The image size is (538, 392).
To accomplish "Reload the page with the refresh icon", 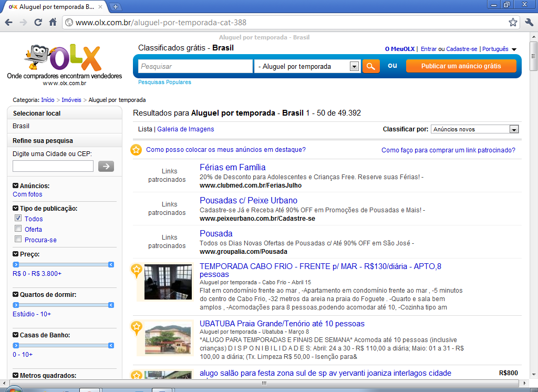I will pyautogui.click(x=38, y=23).
